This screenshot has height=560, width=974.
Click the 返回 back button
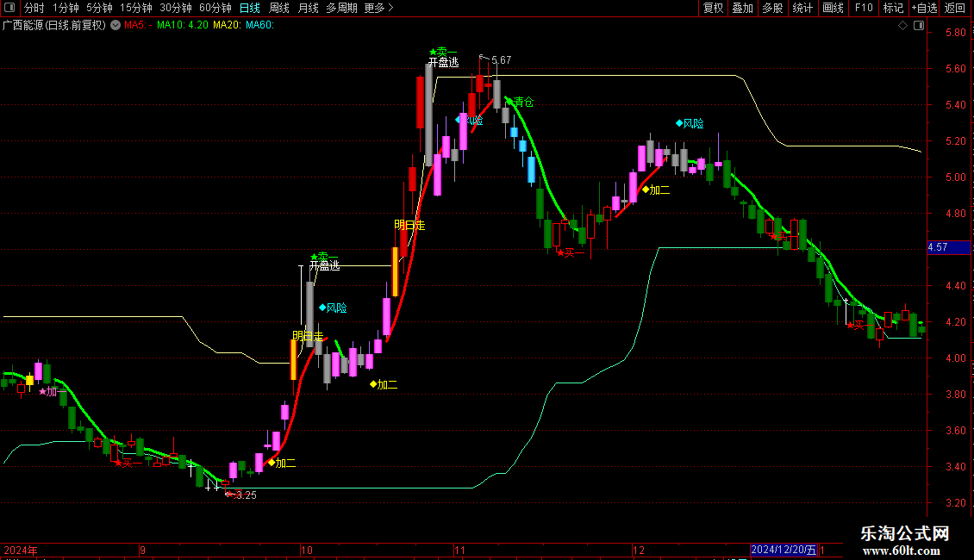(955, 8)
